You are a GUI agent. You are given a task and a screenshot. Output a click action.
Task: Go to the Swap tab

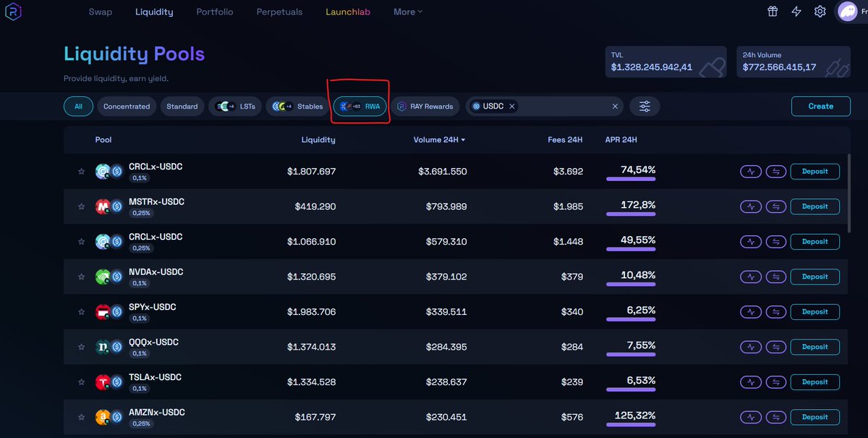pyautogui.click(x=101, y=12)
